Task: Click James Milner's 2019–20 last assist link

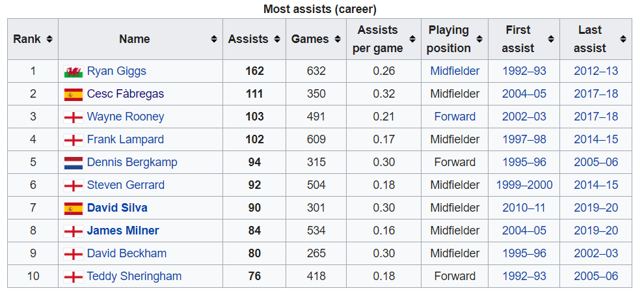Action: pyautogui.click(x=596, y=231)
